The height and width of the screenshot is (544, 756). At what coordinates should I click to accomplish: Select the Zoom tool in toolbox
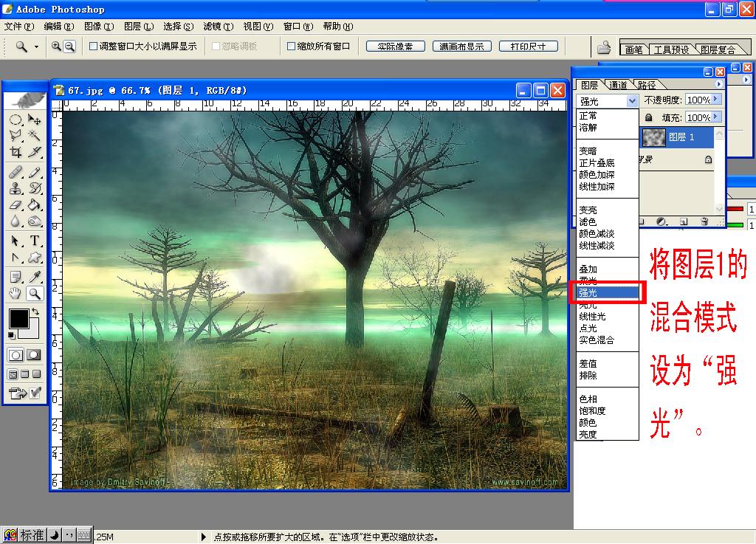pyautogui.click(x=34, y=293)
